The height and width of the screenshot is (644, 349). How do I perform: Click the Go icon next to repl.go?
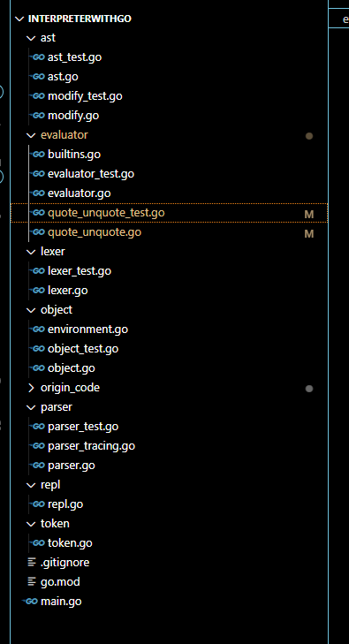coord(38,504)
